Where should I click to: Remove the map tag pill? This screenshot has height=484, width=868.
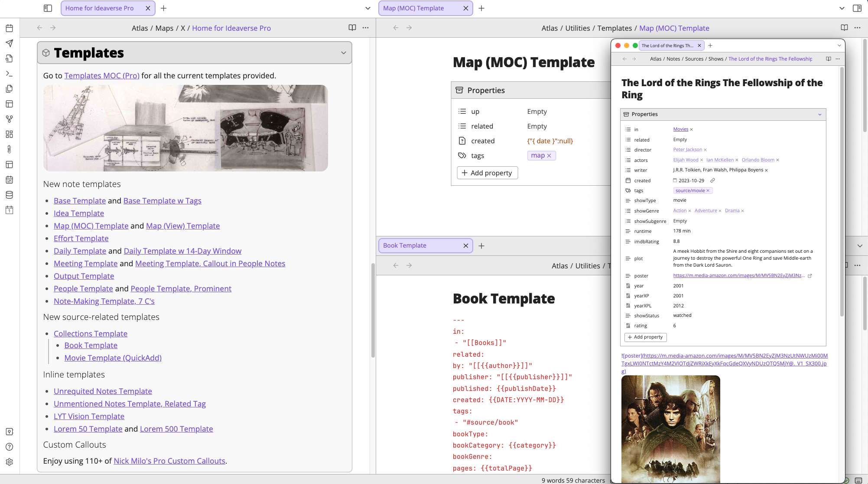549,155
